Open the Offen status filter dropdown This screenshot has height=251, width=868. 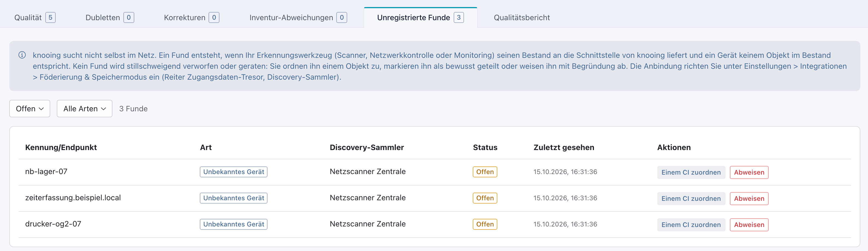tap(30, 109)
